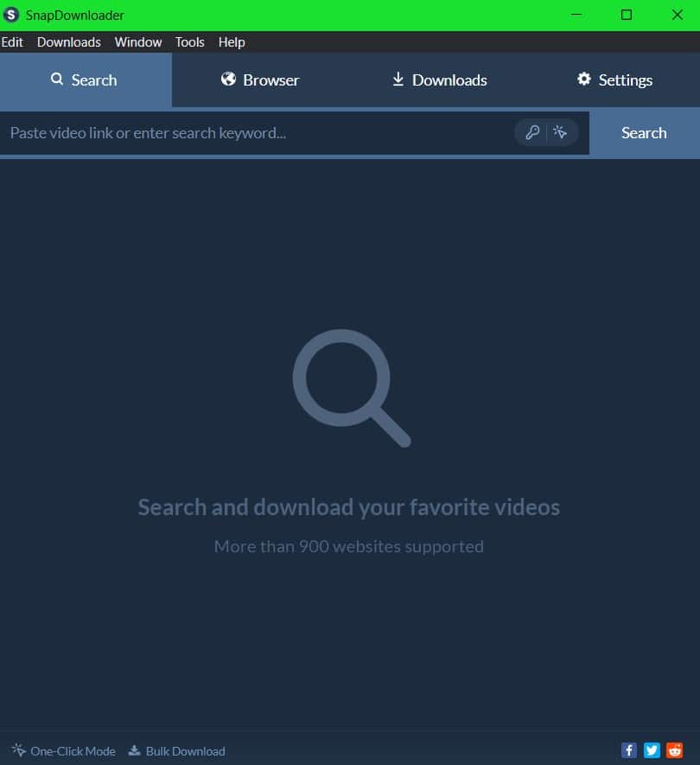Click the one-click sparkle icon in search bar
700x765 pixels.
tap(560, 132)
